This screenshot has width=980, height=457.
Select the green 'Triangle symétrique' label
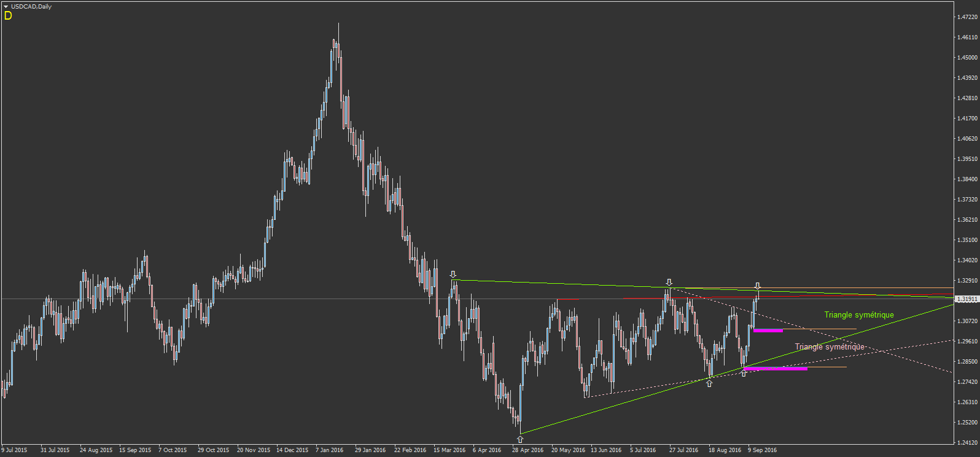point(859,315)
